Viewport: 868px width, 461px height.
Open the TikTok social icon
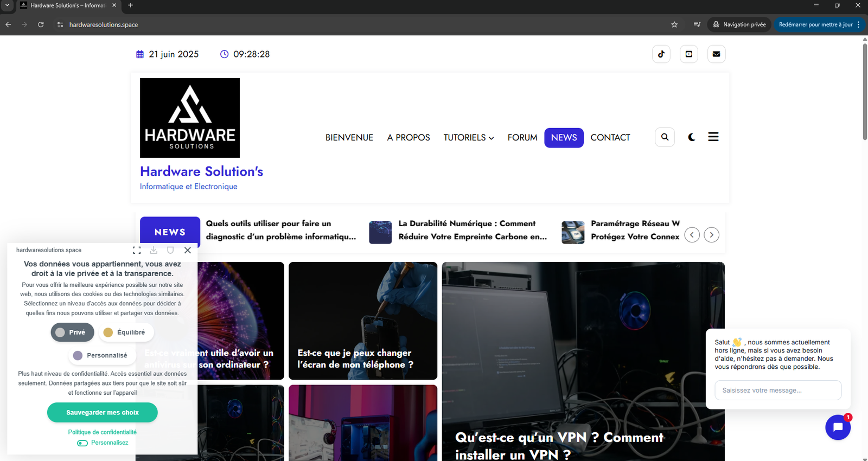click(661, 54)
